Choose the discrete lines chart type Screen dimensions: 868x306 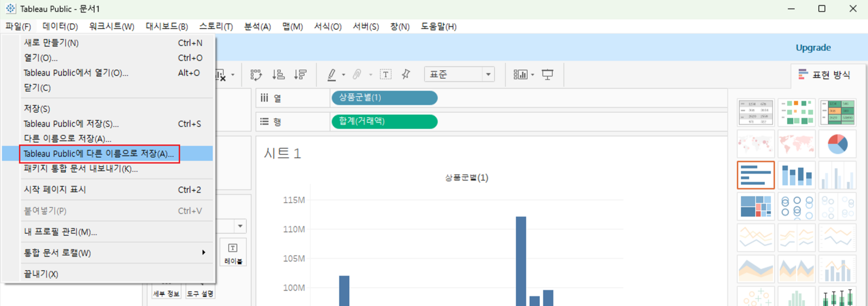pyautogui.click(x=797, y=238)
